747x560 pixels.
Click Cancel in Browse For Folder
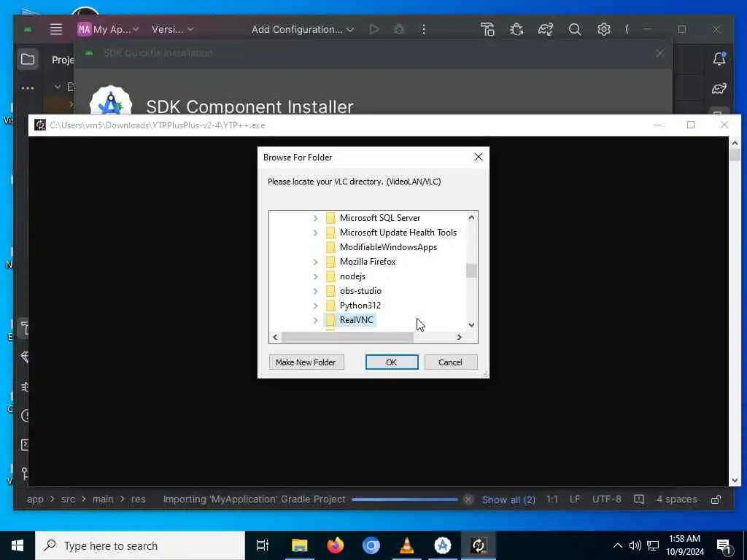point(450,362)
